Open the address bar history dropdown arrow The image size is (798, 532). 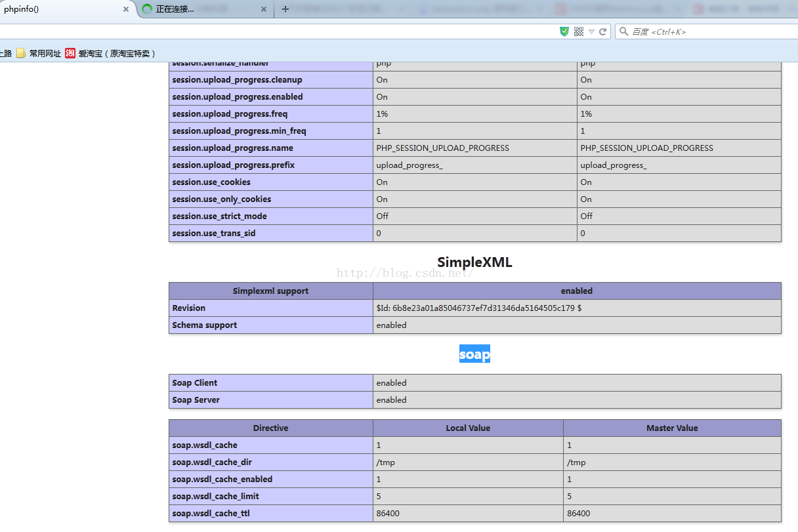coord(591,31)
